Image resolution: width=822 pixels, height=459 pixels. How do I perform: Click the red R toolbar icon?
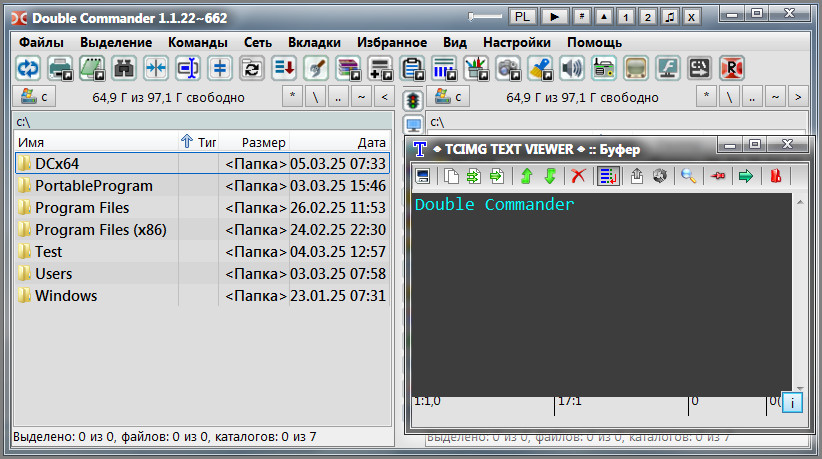(x=732, y=68)
